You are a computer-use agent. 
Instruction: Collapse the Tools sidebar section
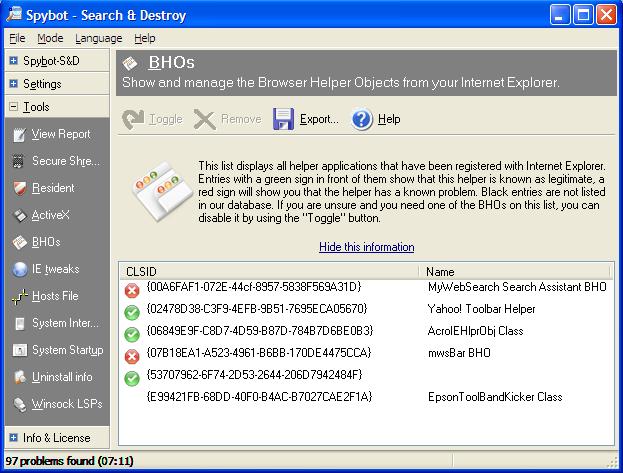pyautogui.click(x=14, y=107)
